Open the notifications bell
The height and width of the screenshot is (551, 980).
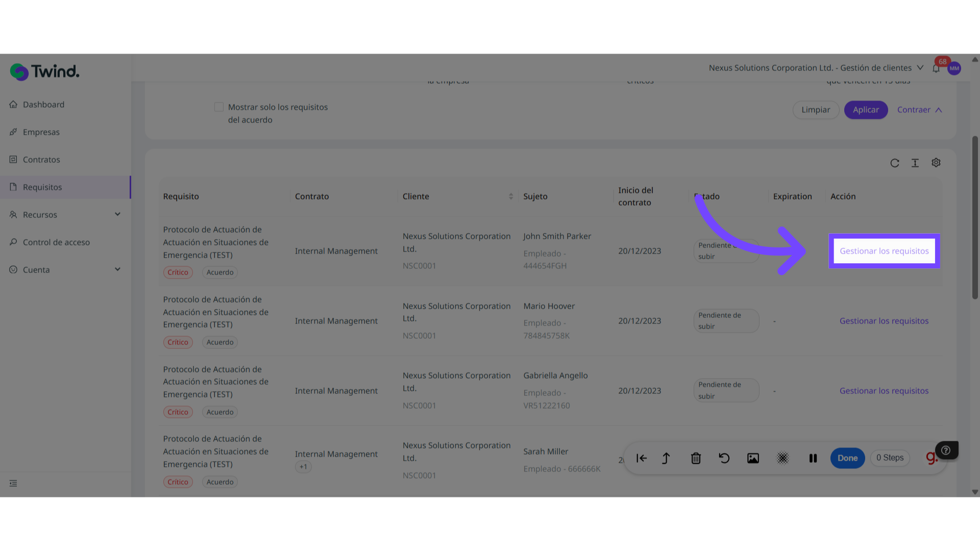click(x=936, y=68)
